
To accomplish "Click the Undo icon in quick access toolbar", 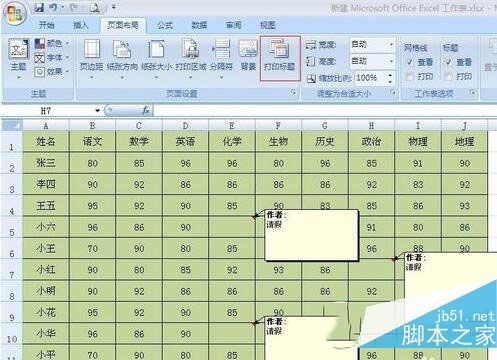I will point(53,7).
